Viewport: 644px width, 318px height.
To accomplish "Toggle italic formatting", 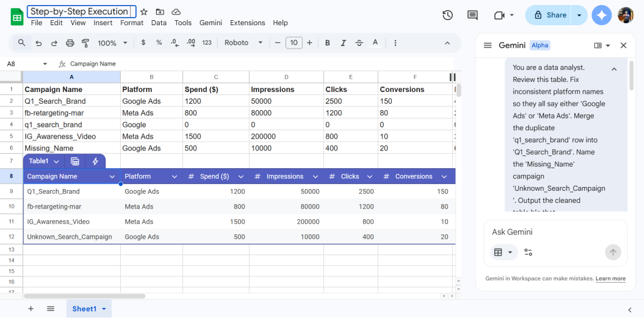I will (x=343, y=43).
